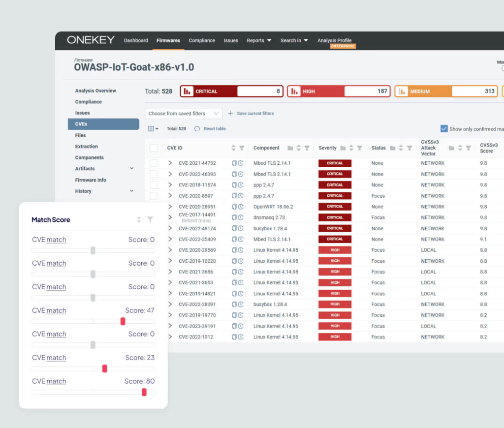Click the history clock icon for CVE-2021-44732
504x428 pixels.
[241, 163]
